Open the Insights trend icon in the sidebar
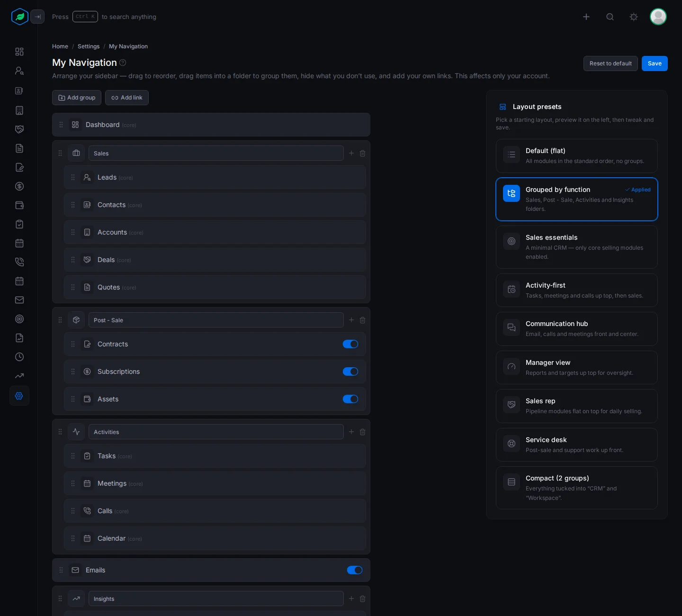 pyautogui.click(x=19, y=376)
